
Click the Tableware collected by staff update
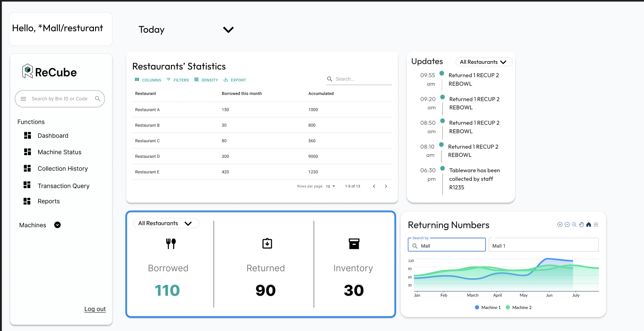coord(474,179)
